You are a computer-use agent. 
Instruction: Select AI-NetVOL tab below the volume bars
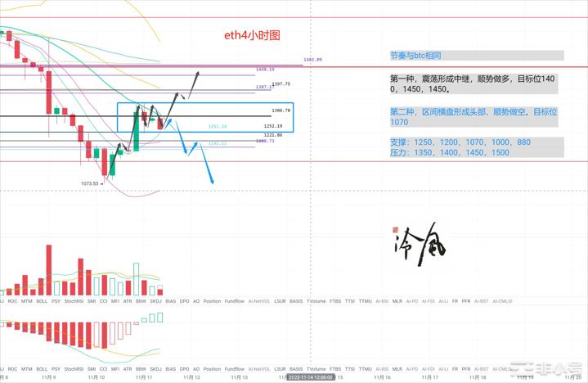click(x=259, y=301)
